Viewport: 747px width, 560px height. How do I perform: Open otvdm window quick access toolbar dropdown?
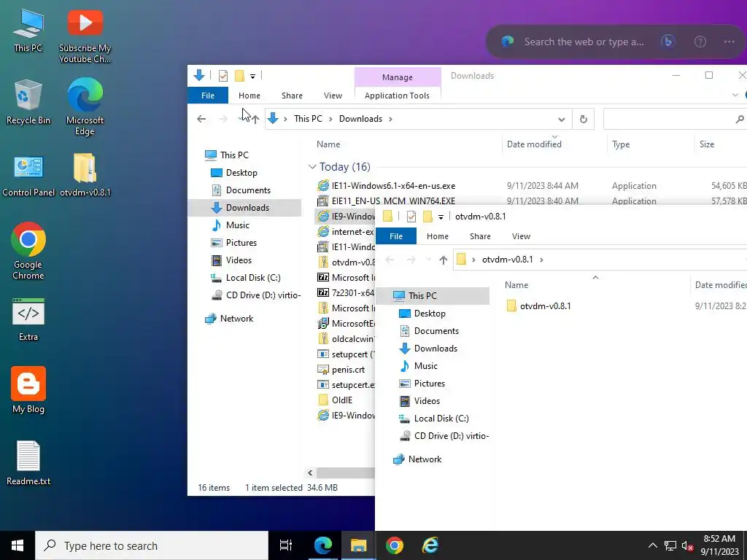pos(441,217)
